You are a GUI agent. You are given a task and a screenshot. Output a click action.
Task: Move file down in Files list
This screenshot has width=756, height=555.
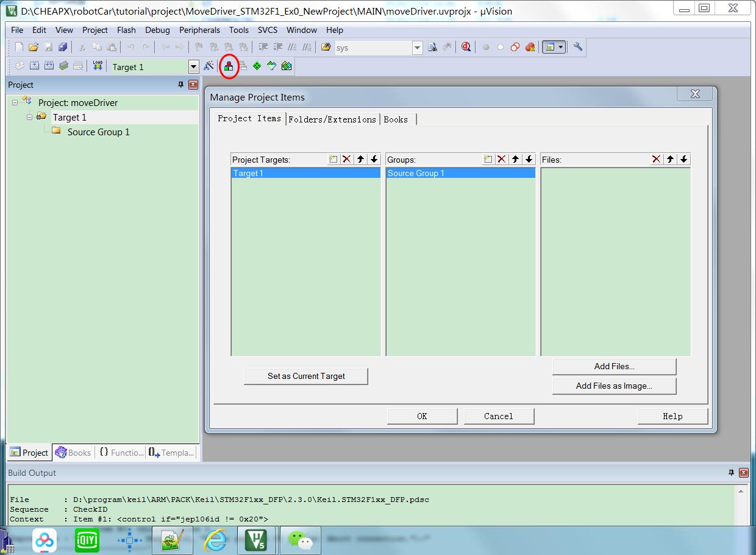coord(684,159)
